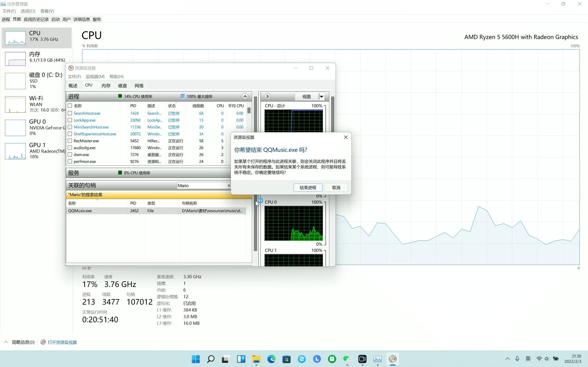The image size is (588, 367).
Task: Toggle checkbox next to audiodg.exe process
Action: click(69, 147)
